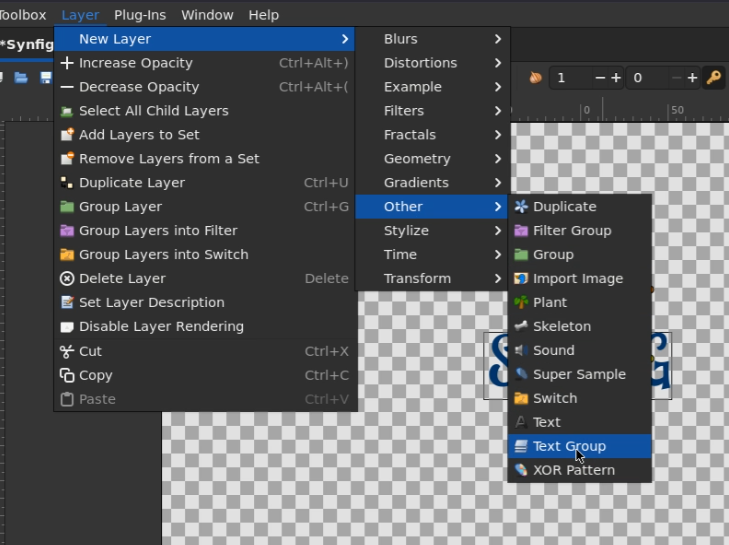
Task: Expand the Example submenu
Action: pyautogui.click(x=433, y=87)
